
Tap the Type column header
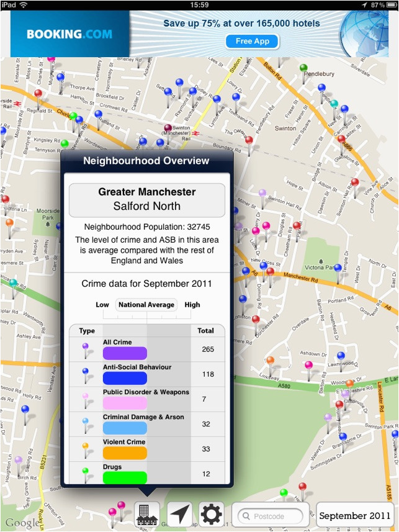pos(87,331)
